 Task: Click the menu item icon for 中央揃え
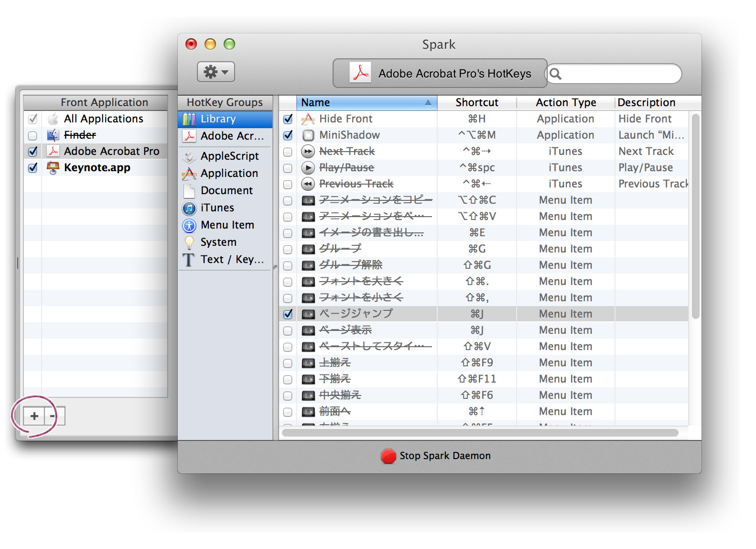click(308, 396)
